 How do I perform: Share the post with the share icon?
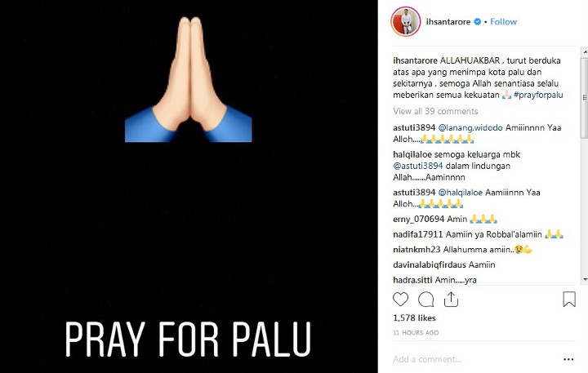[451, 300]
